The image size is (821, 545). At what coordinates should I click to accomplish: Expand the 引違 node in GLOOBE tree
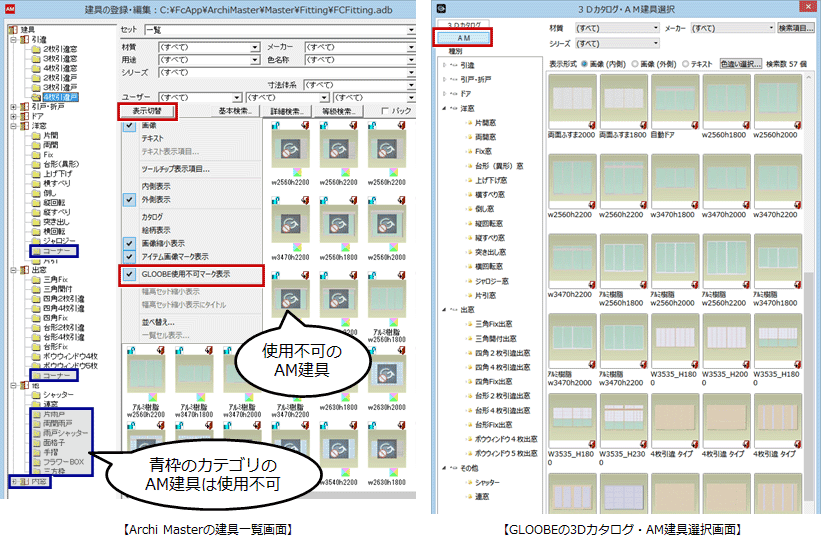coord(445,65)
